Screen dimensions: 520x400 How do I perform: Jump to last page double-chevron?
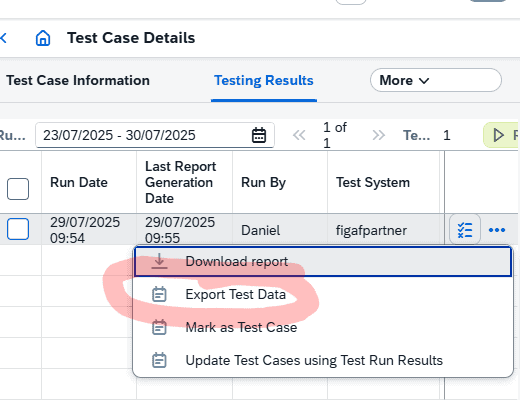pyautogui.click(x=379, y=135)
